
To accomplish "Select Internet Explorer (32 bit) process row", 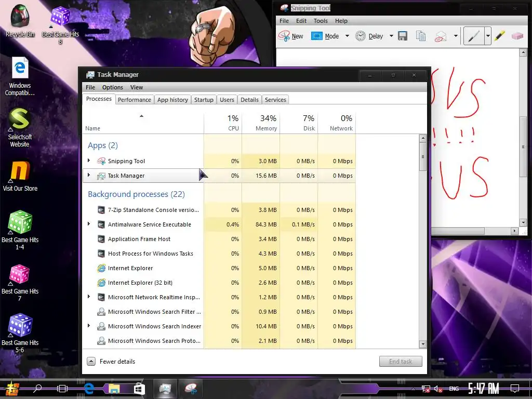I will tap(219, 283).
